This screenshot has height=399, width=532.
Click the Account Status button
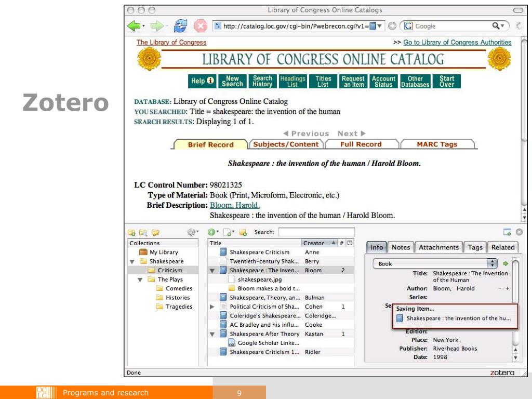(383, 82)
